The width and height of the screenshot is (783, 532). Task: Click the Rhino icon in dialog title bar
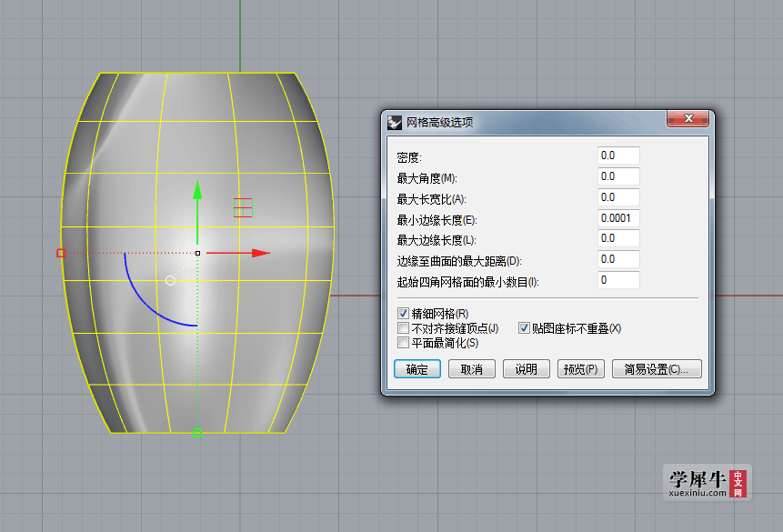click(x=395, y=123)
